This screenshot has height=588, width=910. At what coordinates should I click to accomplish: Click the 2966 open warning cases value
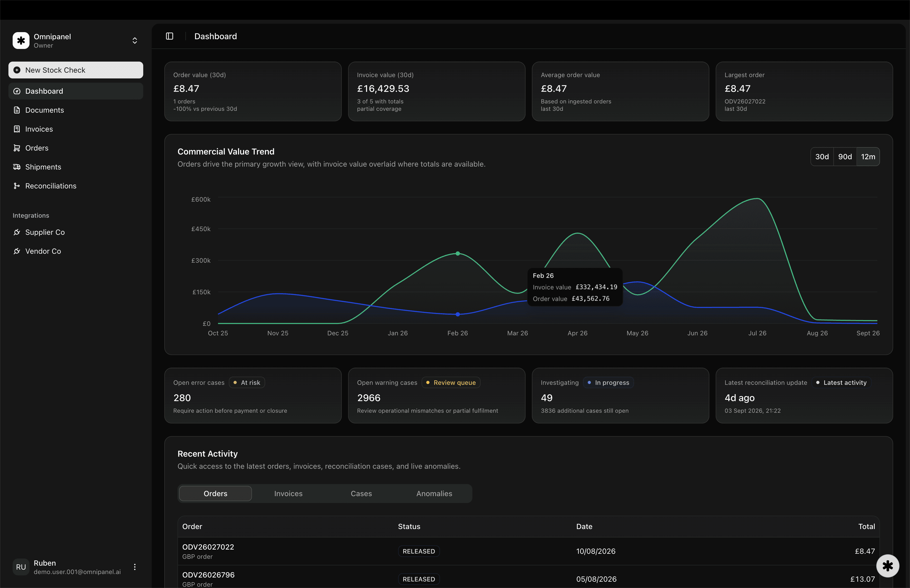pyautogui.click(x=369, y=398)
